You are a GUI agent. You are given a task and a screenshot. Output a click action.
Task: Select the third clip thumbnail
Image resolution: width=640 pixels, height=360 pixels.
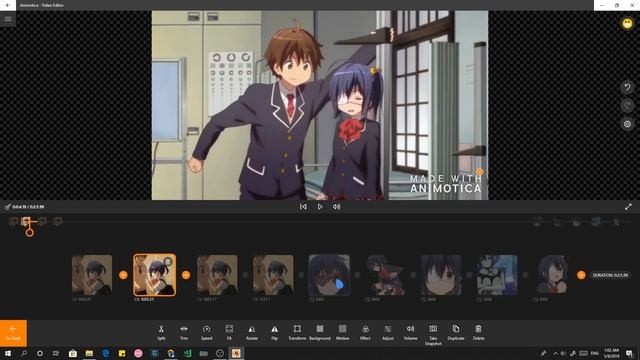pos(217,275)
